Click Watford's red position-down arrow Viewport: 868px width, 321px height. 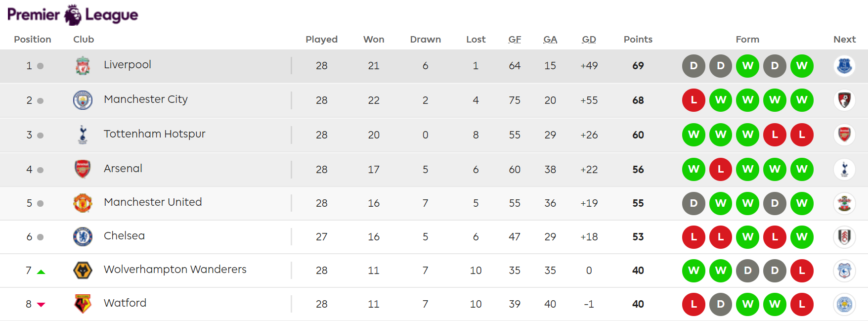pos(41,305)
